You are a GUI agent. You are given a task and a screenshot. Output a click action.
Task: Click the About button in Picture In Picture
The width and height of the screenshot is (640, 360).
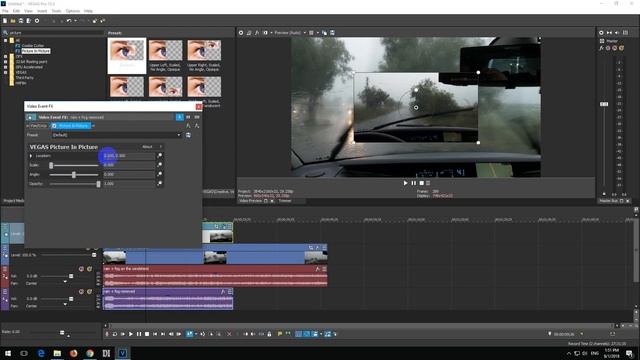coord(148,147)
